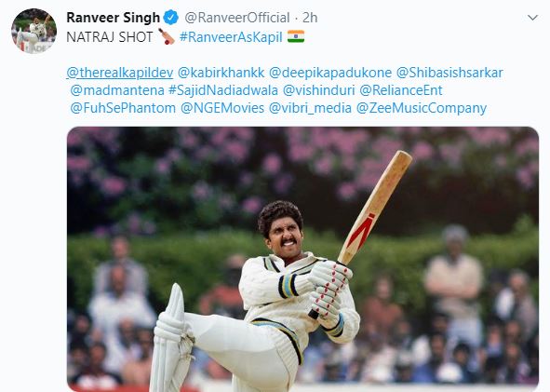Click the Indian flag emoji
Image resolution: width=550 pixels, height=392 pixels.
click(x=296, y=36)
